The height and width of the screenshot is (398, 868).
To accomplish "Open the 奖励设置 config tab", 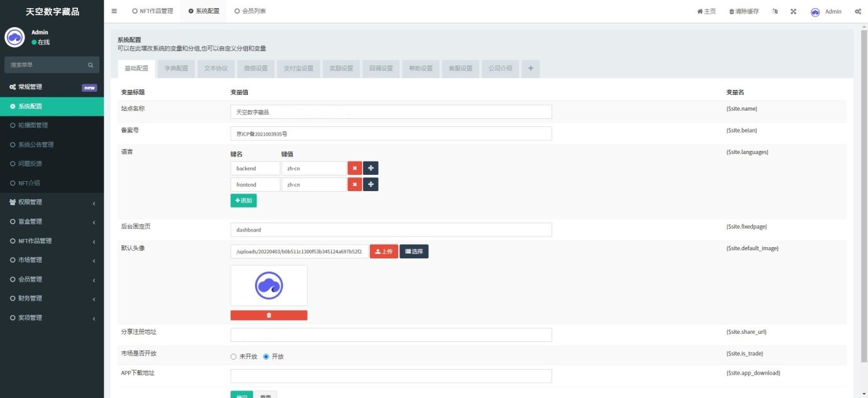I will point(341,69).
